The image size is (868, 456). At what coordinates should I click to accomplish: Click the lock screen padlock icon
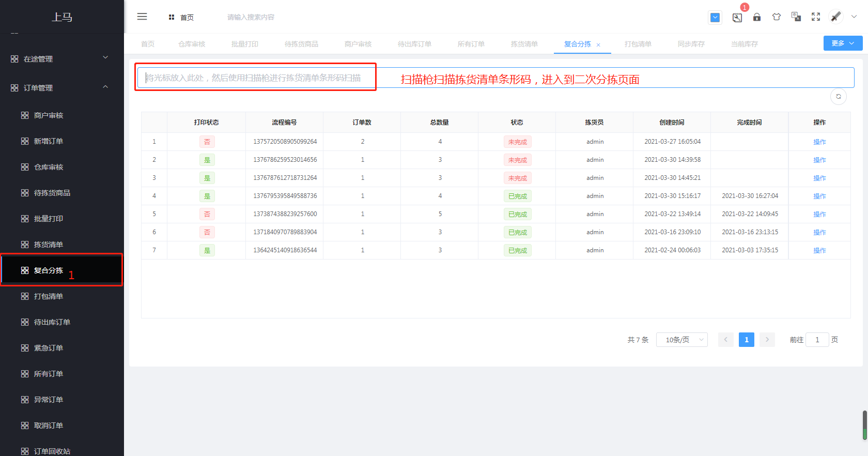coord(757,17)
